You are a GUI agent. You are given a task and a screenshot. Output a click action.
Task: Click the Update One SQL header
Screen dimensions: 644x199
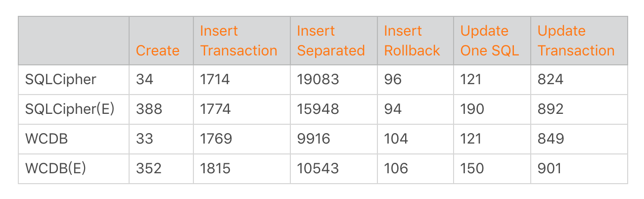pyautogui.click(x=490, y=41)
